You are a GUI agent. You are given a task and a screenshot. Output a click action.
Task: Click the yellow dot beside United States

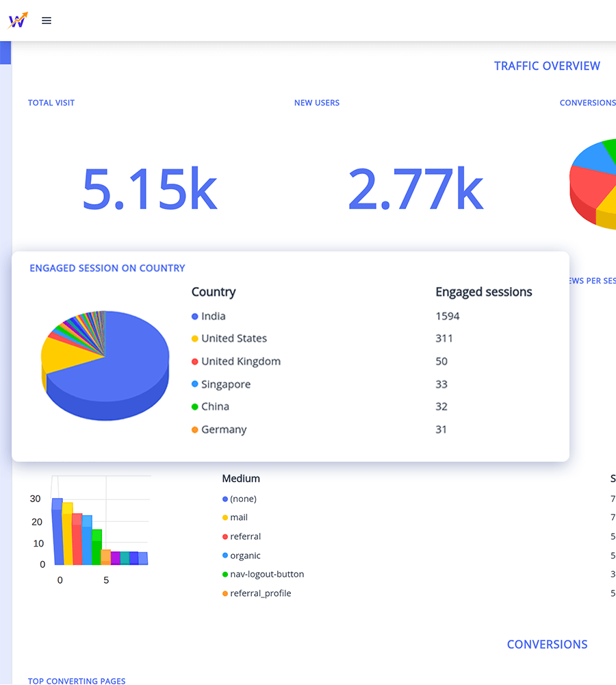(x=196, y=338)
